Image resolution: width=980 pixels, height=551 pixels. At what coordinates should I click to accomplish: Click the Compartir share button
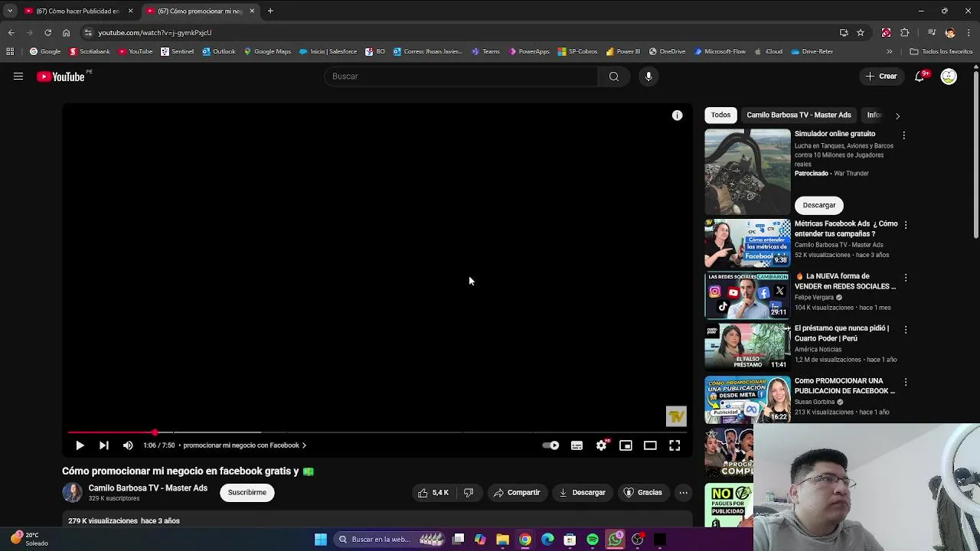517,493
